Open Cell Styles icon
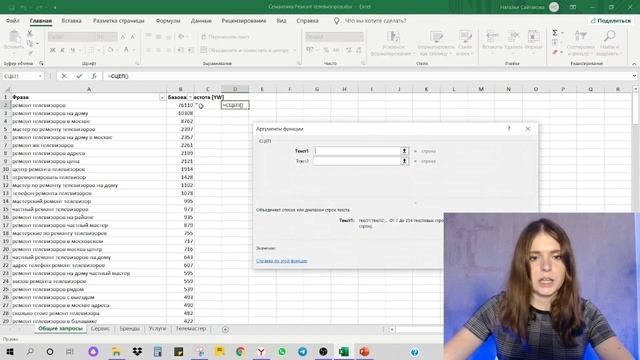 pyautogui.click(x=465, y=37)
